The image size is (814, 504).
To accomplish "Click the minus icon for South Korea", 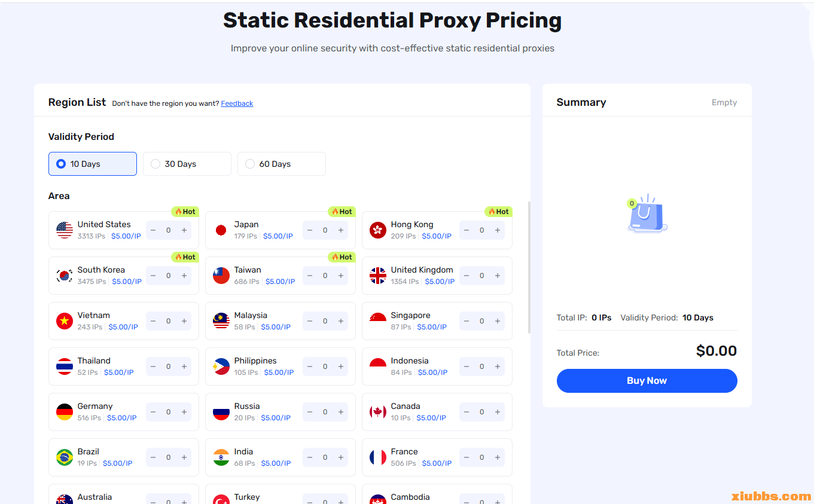I will [153, 276].
